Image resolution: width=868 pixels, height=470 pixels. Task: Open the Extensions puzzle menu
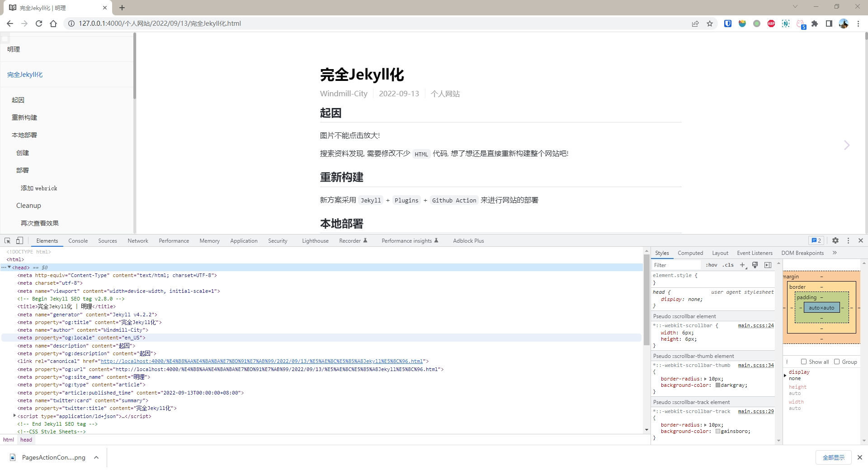tap(815, 23)
